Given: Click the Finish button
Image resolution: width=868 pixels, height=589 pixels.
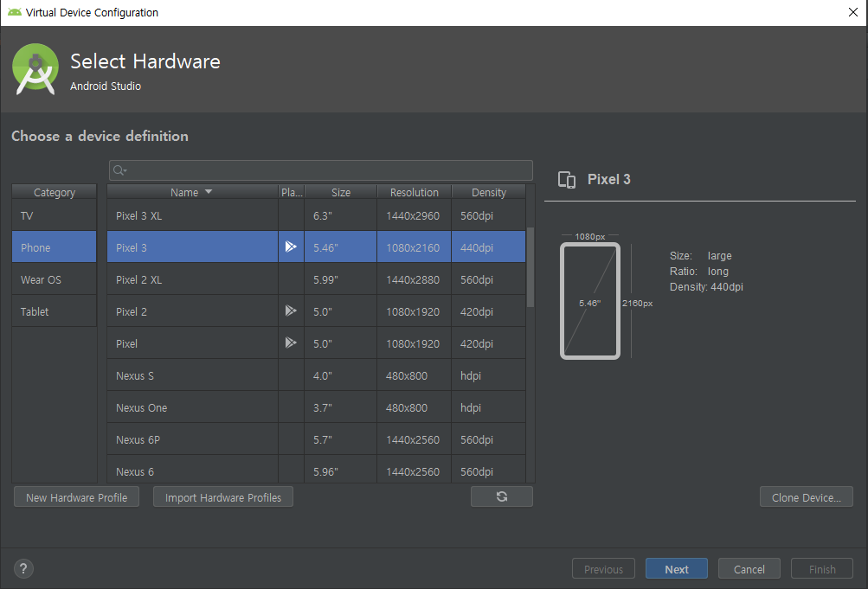Looking at the screenshot, I should (822, 568).
